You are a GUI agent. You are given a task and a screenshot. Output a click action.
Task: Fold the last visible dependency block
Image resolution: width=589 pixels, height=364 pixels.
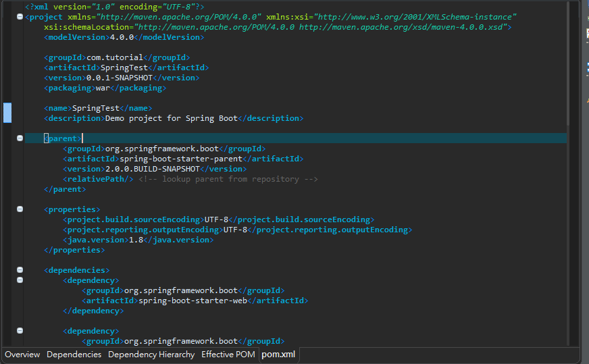coord(20,330)
